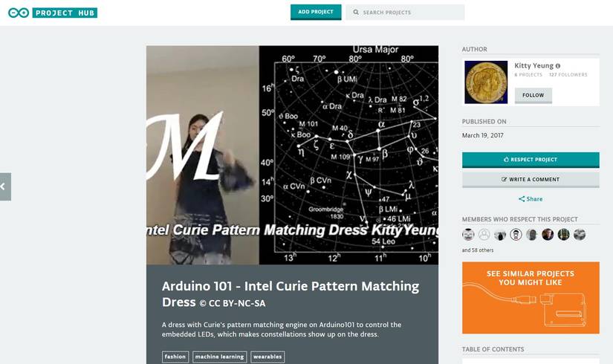Follow the author Kitty Yeung

click(x=533, y=95)
